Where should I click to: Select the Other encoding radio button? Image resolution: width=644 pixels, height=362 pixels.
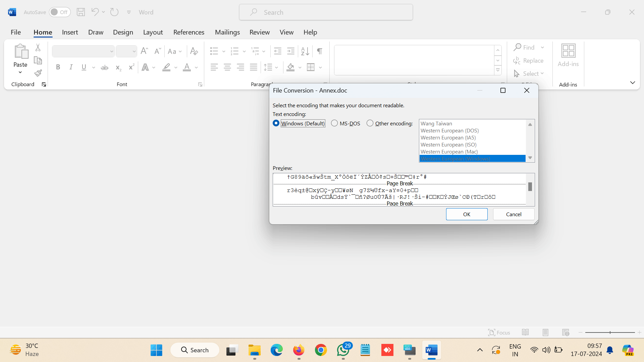click(x=370, y=123)
